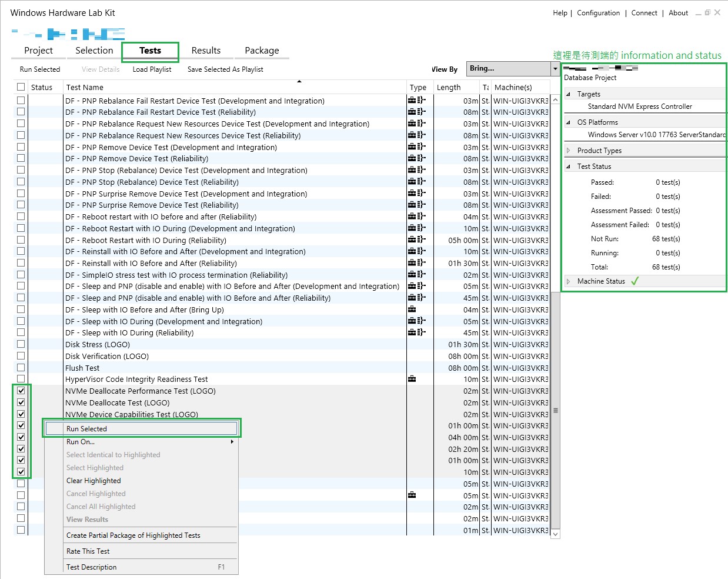The height and width of the screenshot is (579, 728).
Task: Select the Tests tab
Action: click(x=150, y=51)
